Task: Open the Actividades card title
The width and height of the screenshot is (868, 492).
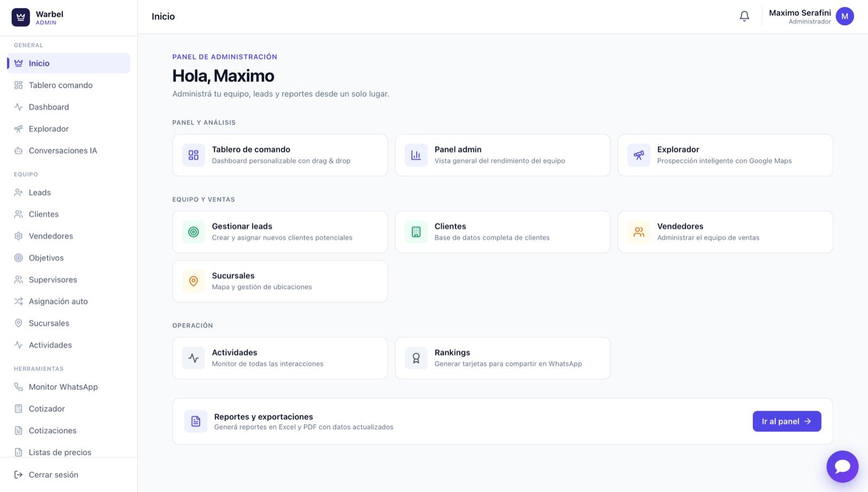Action: coord(234,353)
